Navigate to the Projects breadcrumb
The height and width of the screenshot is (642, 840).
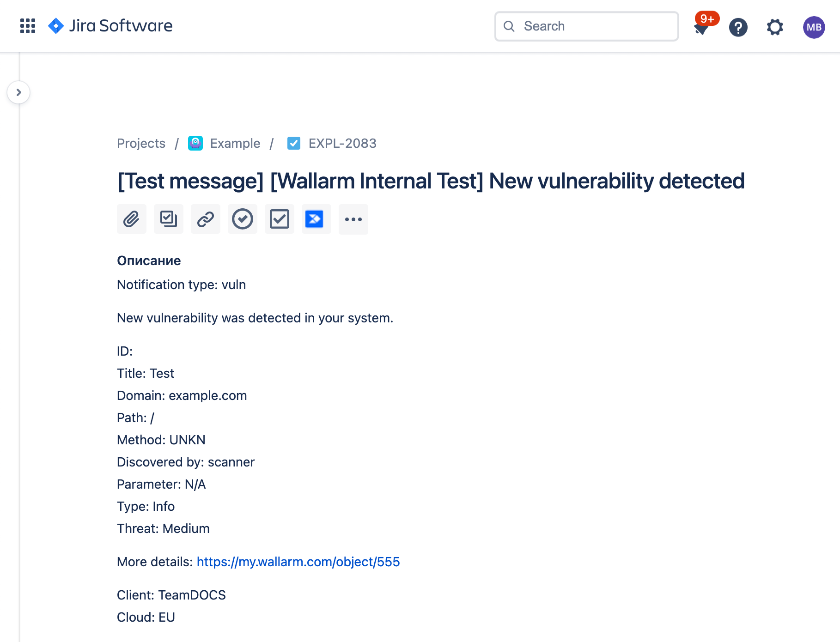pos(140,143)
